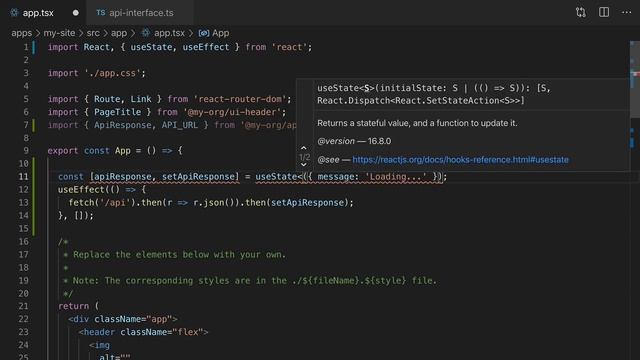Click line number 1 in the gutter
This screenshot has height=360, width=640.
(26, 47)
